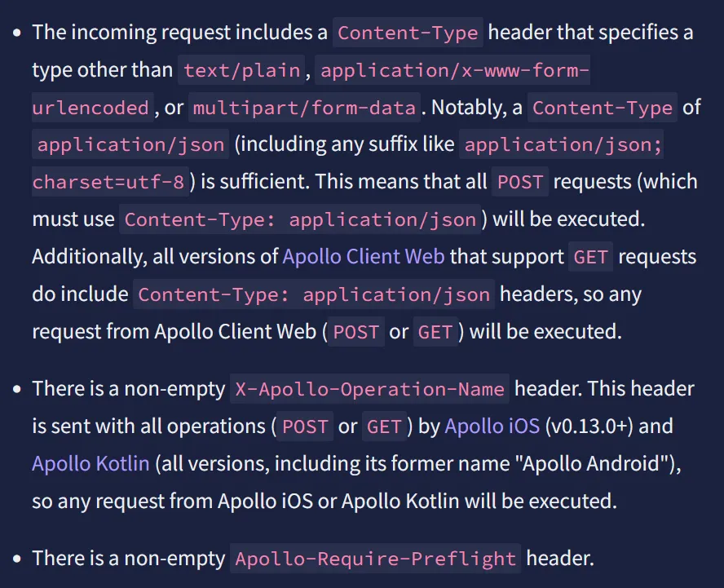Follow the Apollo Kotlin link

click(x=90, y=463)
